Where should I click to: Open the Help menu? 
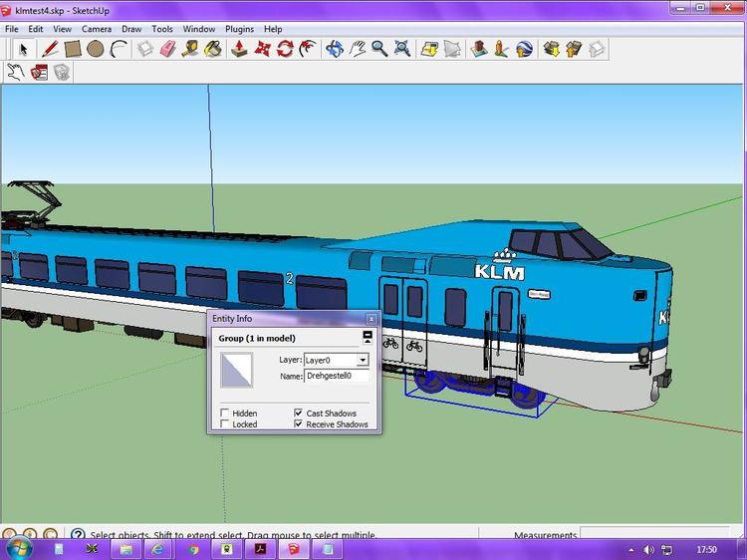tap(273, 29)
